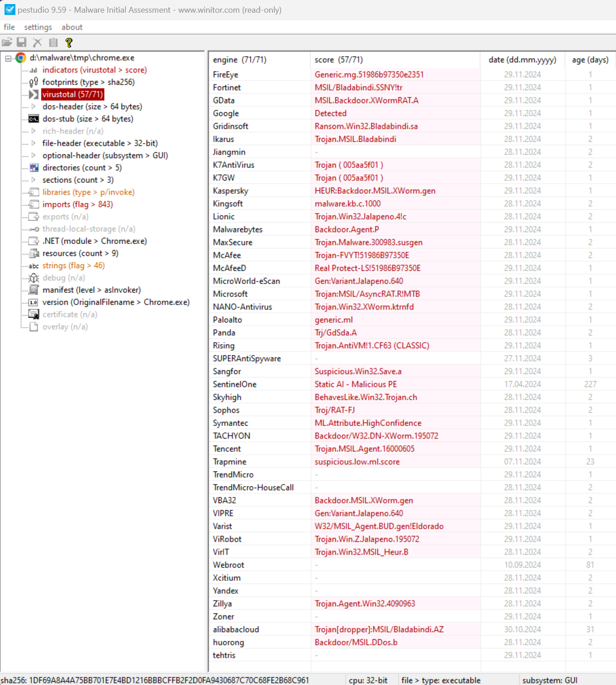Click the abc strings icon
This screenshot has height=685, width=616.
click(x=33, y=266)
